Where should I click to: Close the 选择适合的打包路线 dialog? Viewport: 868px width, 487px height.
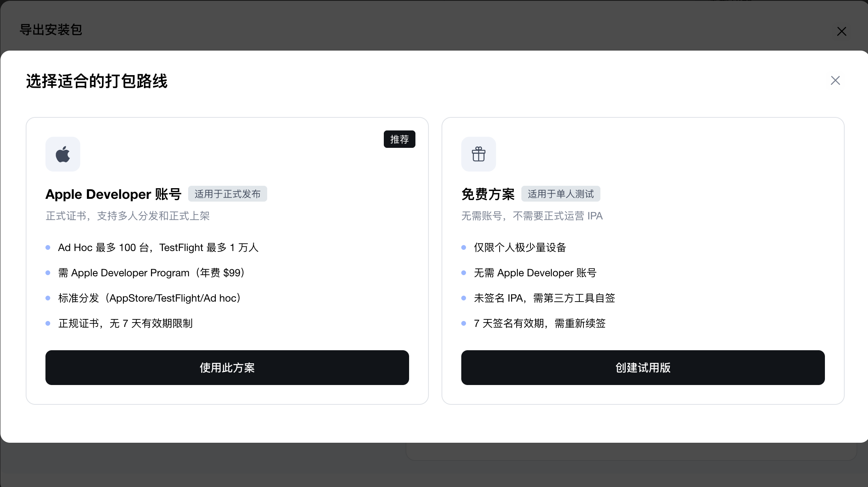point(835,81)
